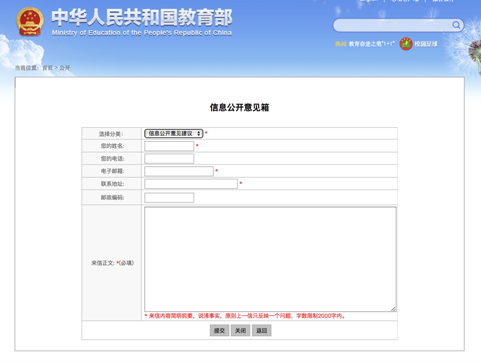
Task: Click the 返回 back button
Action: (x=262, y=330)
